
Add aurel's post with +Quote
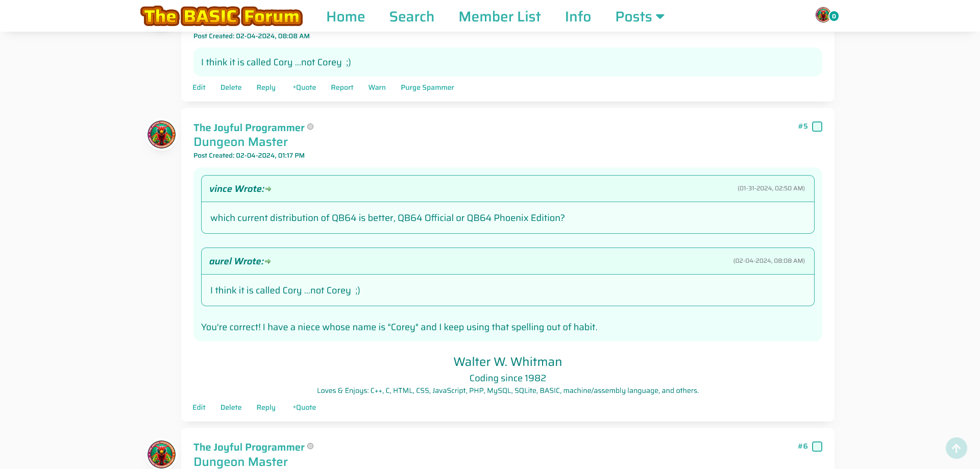pyautogui.click(x=304, y=87)
